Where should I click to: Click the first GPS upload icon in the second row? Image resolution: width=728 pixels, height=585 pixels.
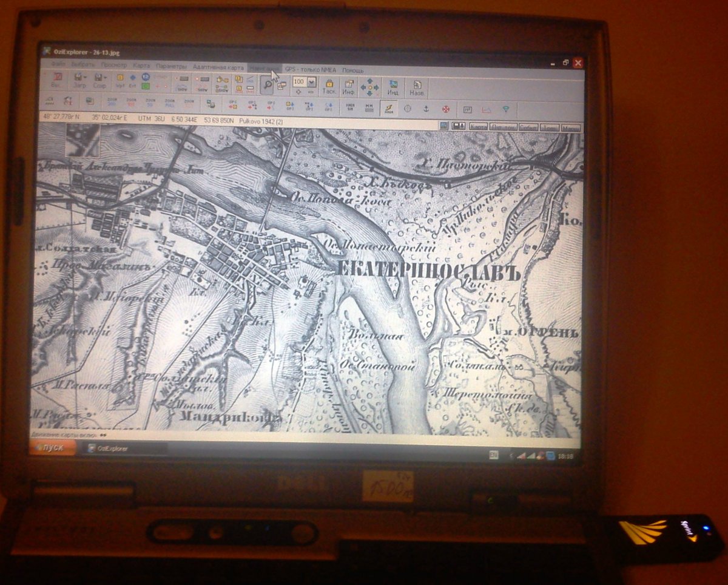pyautogui.click(x=233, y=103)
